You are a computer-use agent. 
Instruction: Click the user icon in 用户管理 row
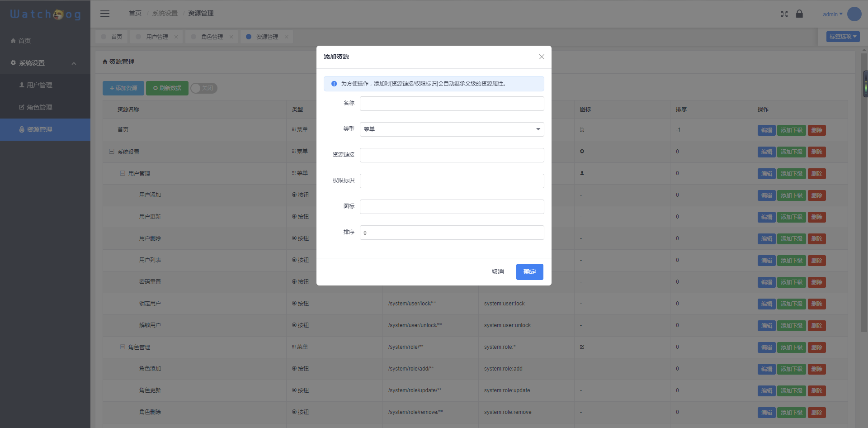click(582, 173)
